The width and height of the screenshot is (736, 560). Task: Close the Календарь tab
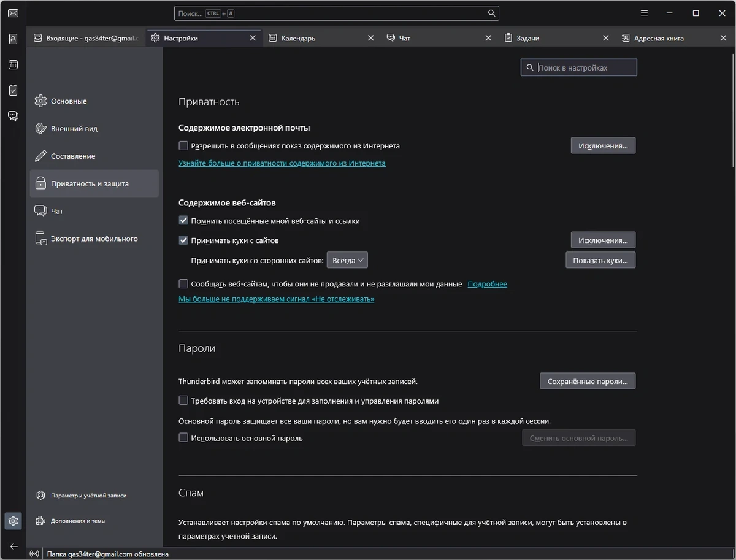(370, 38)
